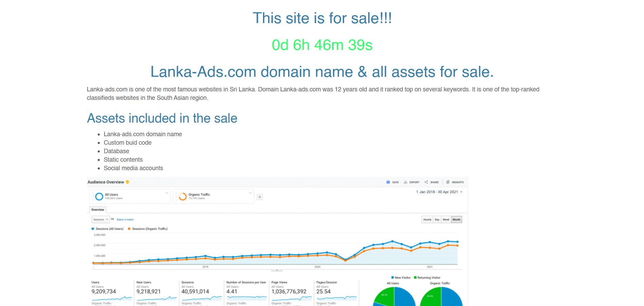The image size is (644, 306).
Task: Click the All Users pie chart
Action: tap(394, 296)
